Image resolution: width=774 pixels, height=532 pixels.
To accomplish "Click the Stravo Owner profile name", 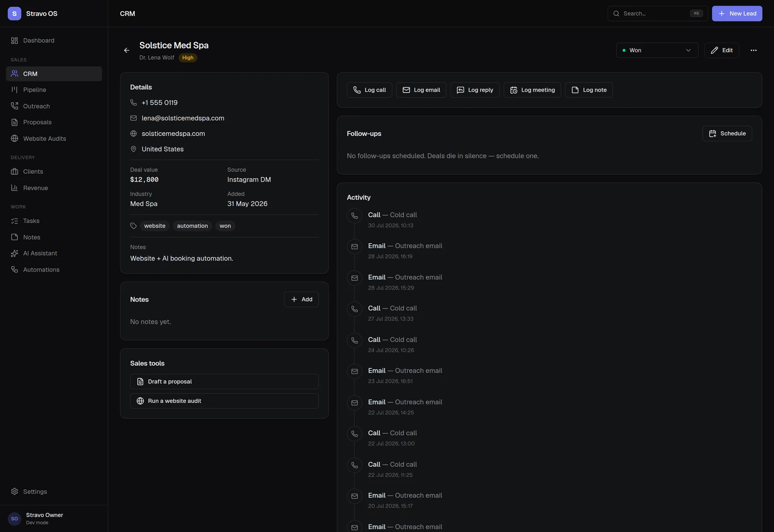I will pyautogui.click(x=45, y=515).
